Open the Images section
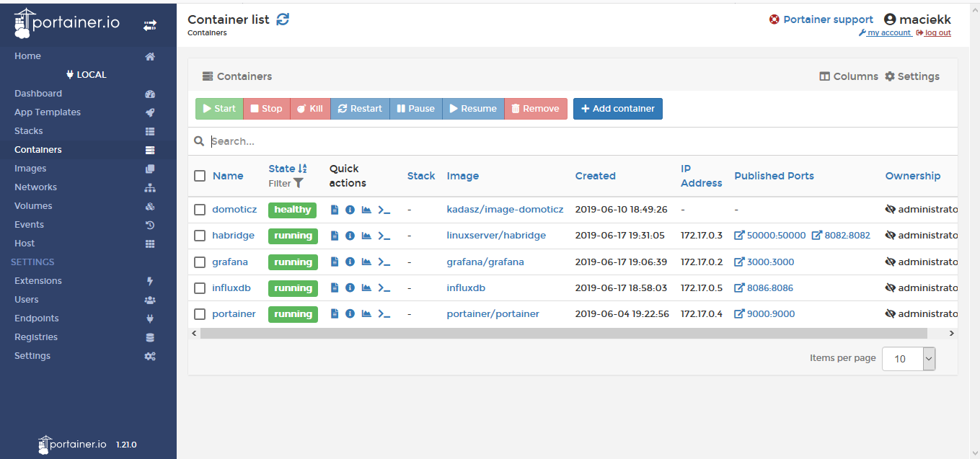The width and height of the screenshot is (980, 459). (x=88, y=169)
